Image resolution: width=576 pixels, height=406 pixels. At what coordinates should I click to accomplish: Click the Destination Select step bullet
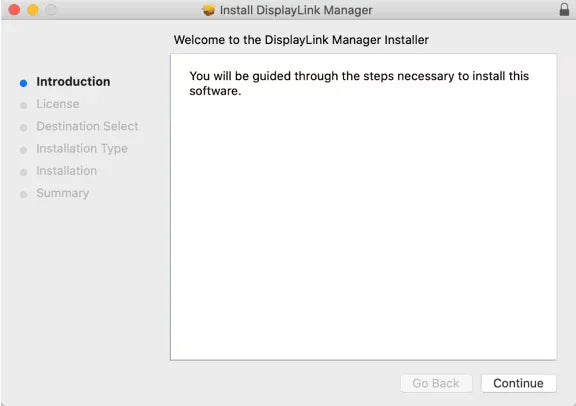coord(24,128)
